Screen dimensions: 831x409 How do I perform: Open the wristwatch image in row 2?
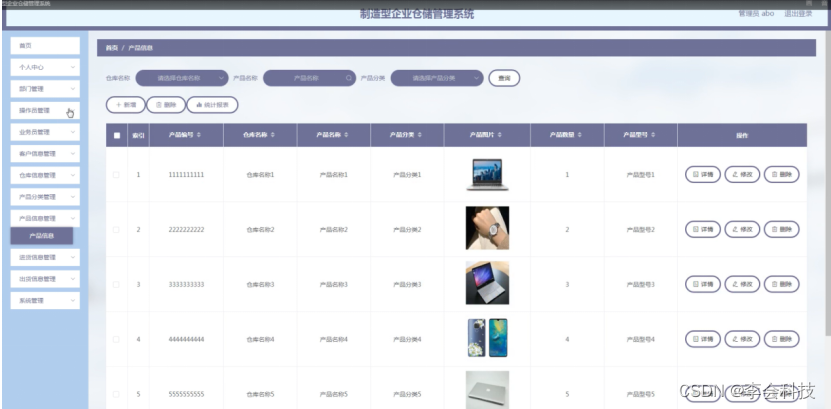coord(487,228)
